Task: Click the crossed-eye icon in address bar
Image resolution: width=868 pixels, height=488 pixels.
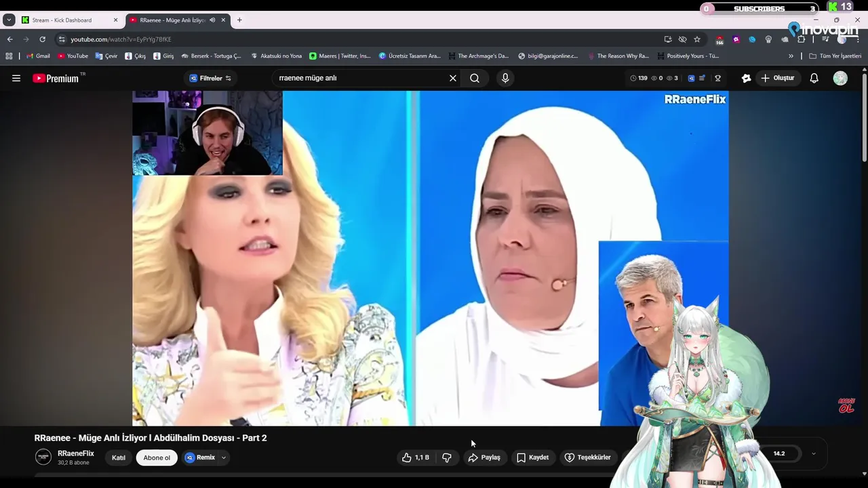Action: tap(682, 39)
